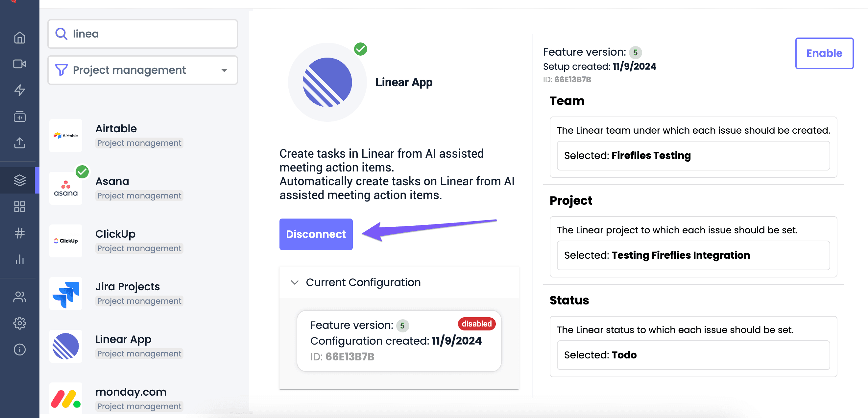
Task: Click the Jira Projects logo
Action: coord(66,294)
